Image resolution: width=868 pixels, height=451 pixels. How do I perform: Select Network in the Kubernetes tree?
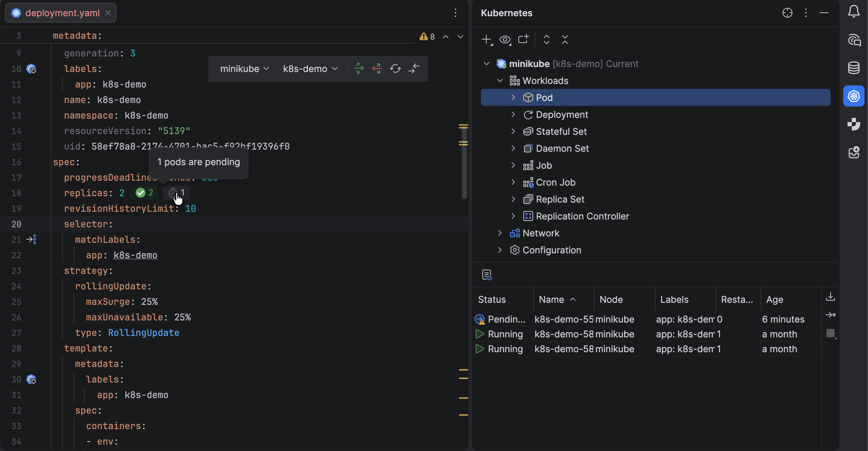pos(541,233)
